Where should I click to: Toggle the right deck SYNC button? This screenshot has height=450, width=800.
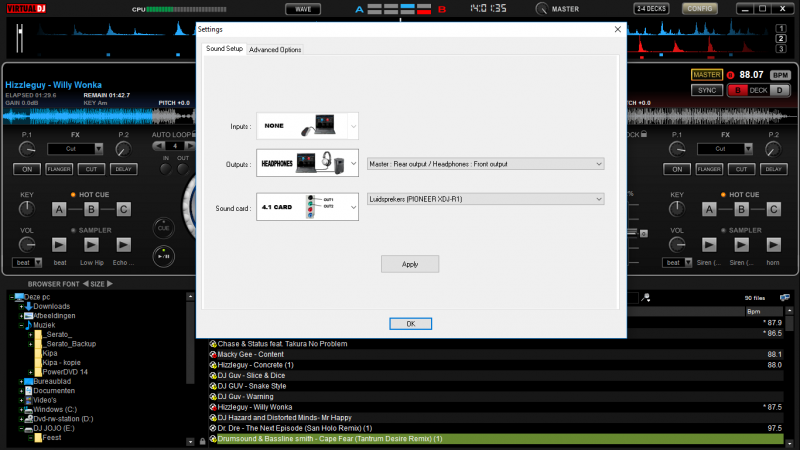pyautogui.click(x=707, y=90)
